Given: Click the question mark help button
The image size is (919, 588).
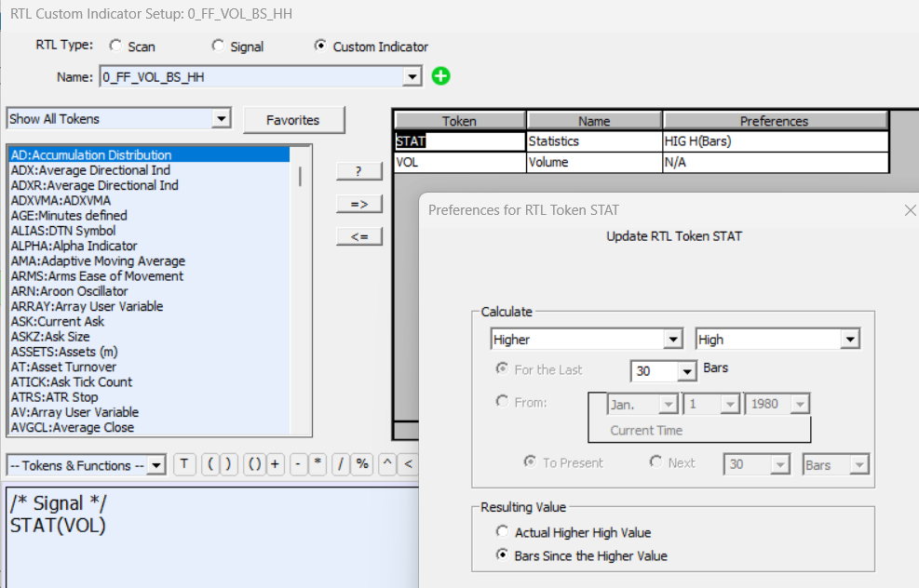Looking at the screenshot, I should pos(359,171).
